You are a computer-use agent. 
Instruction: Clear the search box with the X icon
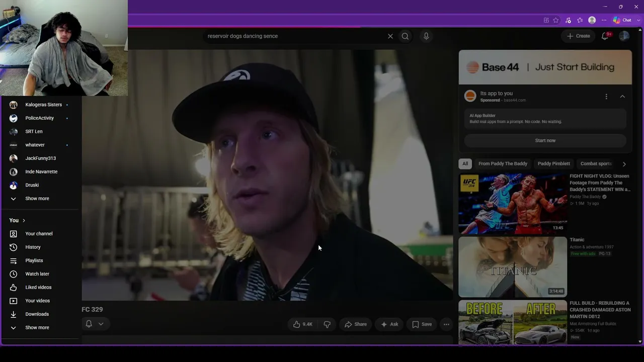(390, 36)
